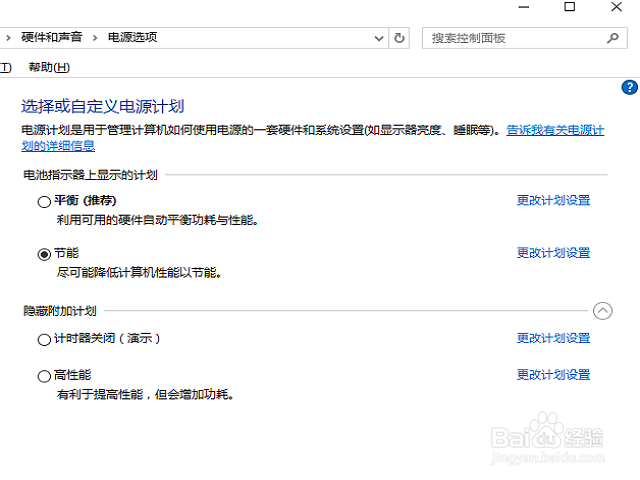
Task: Expand the breadcrumb chevron before 电源选项
Action: pos(95,38)
